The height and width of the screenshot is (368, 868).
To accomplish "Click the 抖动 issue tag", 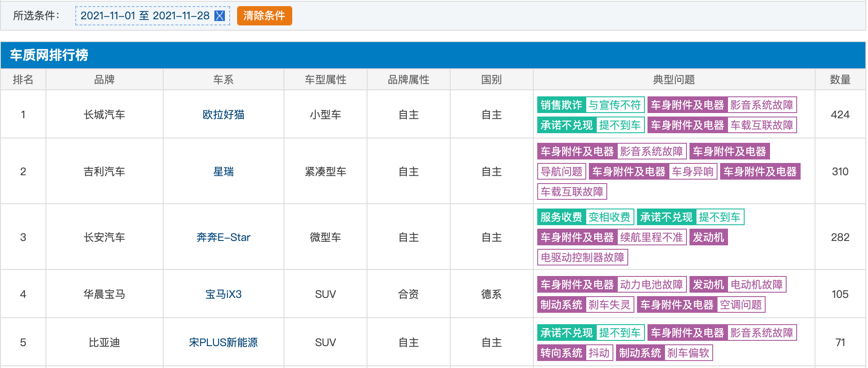I will pos(599,353).
